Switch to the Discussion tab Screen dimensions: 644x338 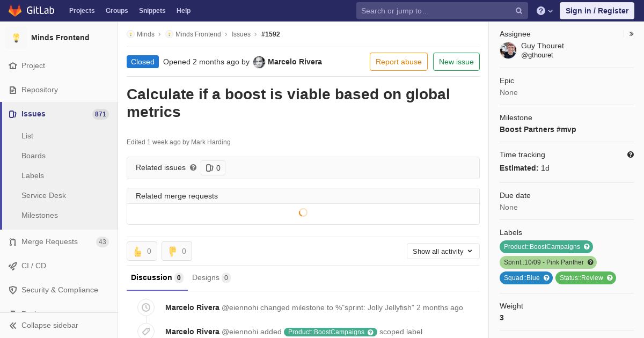[157, 277]
